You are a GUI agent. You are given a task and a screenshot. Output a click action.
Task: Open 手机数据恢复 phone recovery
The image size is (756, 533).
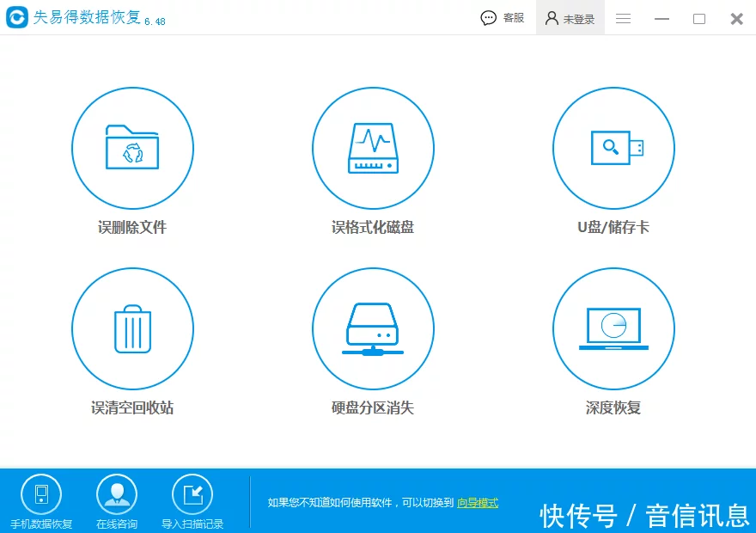click(41, 502)
